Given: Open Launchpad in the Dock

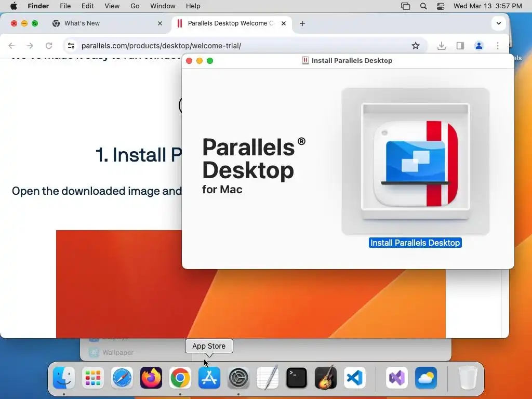Looking at the screenshot, I should click(x=93, y=378).
